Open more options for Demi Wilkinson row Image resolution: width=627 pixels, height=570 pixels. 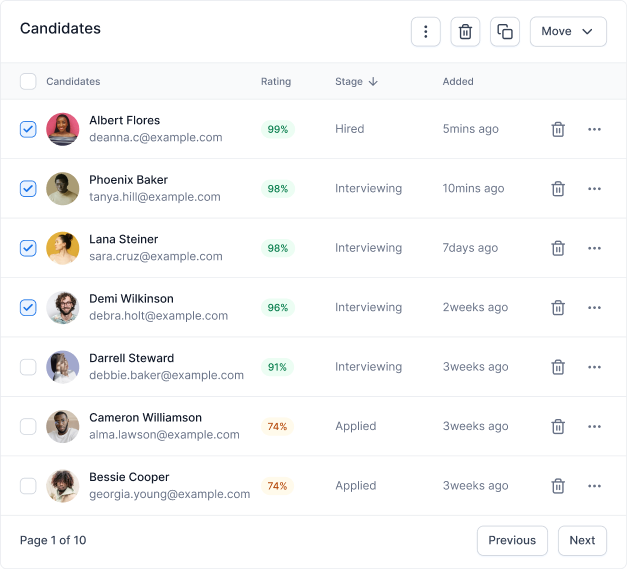594,308
